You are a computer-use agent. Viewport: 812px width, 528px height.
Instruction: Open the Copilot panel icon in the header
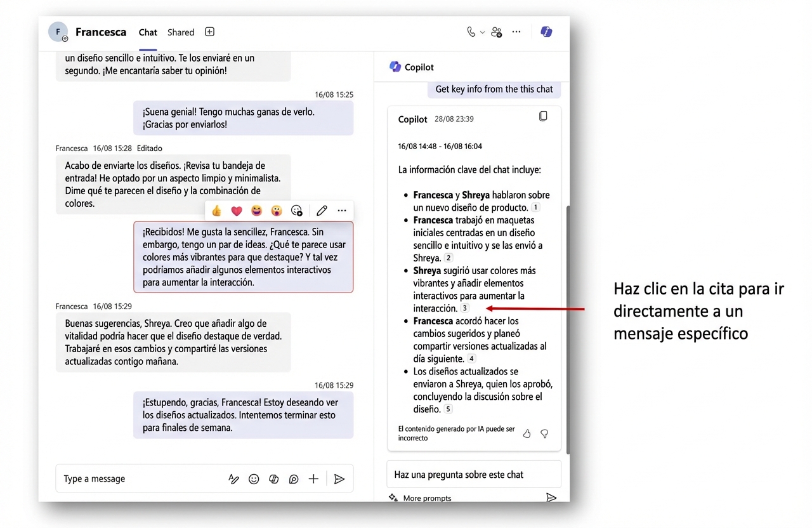click(x=546, y=32)
